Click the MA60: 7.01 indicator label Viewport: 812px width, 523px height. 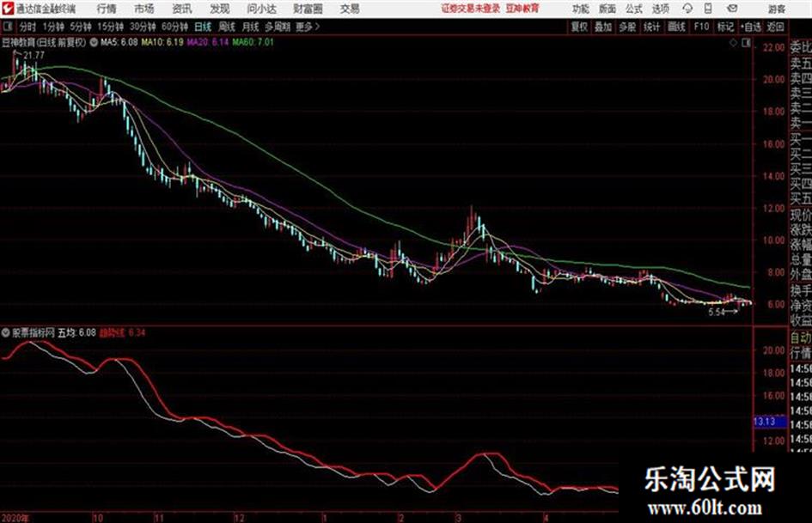point(253,42)
